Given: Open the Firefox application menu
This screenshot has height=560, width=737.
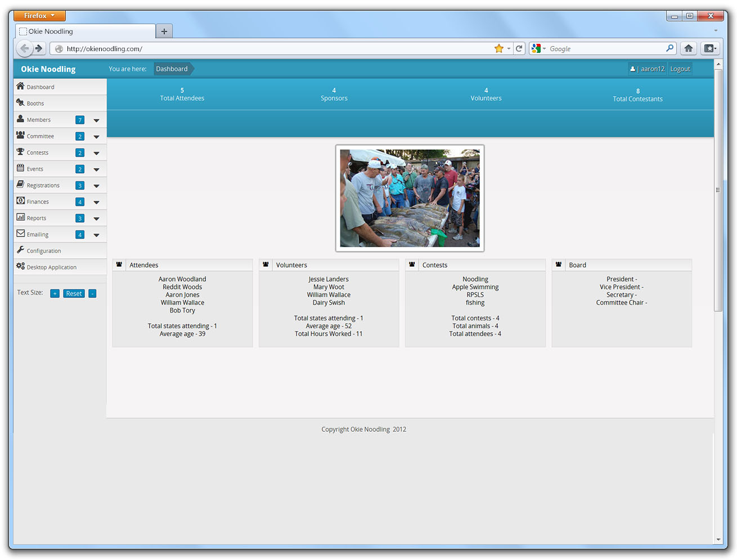Looking at the screenshot, I should (39, 16).
